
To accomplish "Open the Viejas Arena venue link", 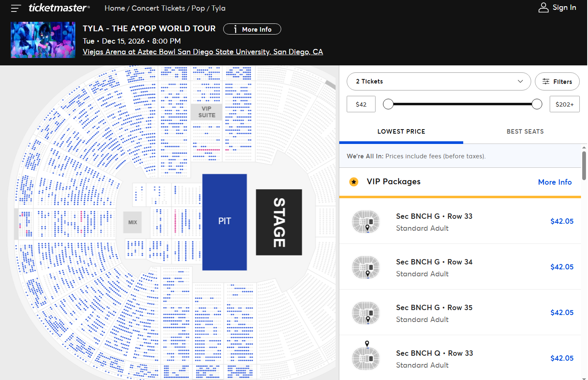I will click(203, 52).
